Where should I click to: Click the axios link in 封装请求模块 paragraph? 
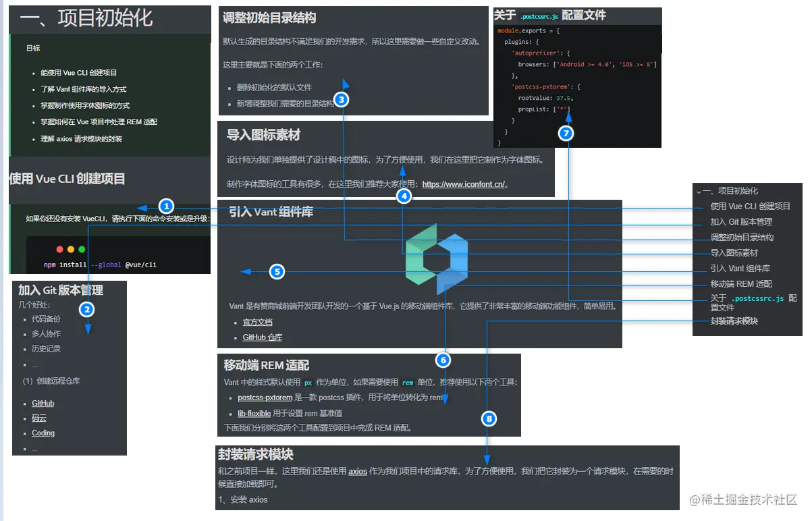pos(358,471)
